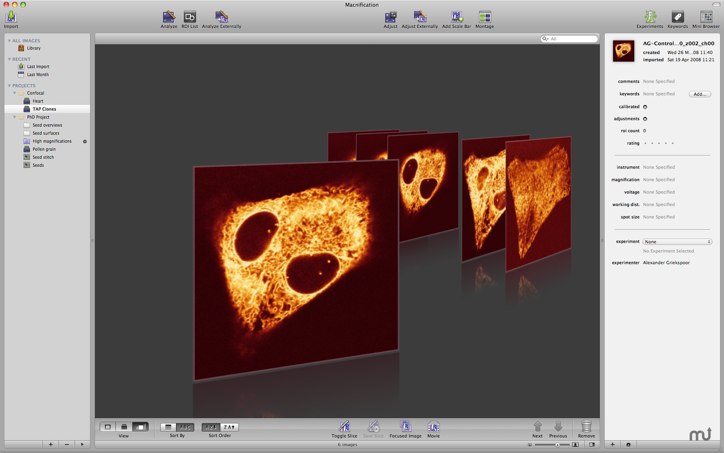Select the Library item in sidebar

(34, 48)
